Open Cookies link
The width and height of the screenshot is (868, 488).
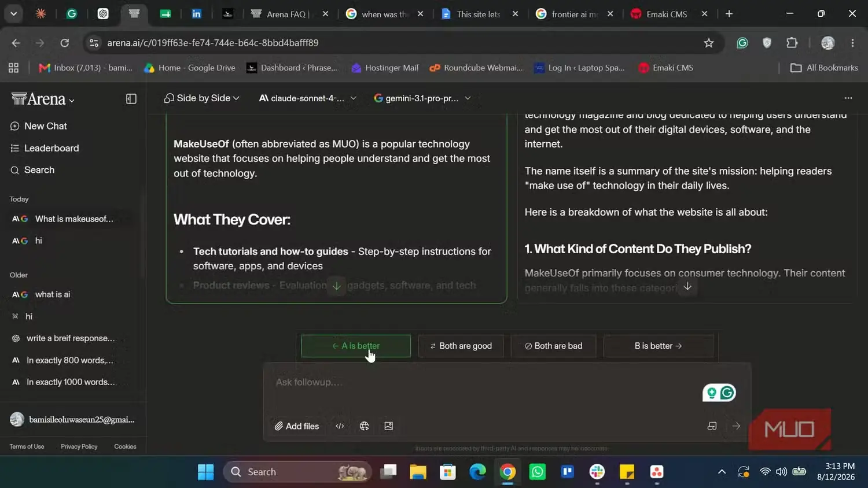pos(125,446)
